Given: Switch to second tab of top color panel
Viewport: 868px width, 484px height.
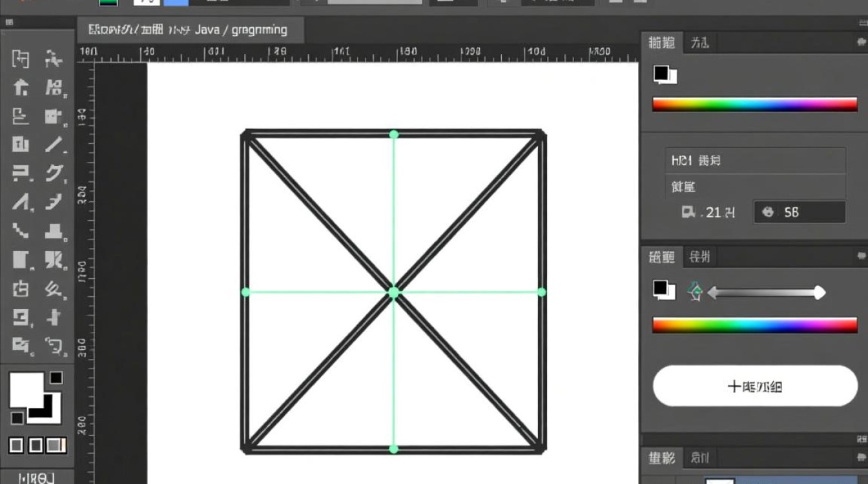Looking at the screenshot, I should point(699,43).
